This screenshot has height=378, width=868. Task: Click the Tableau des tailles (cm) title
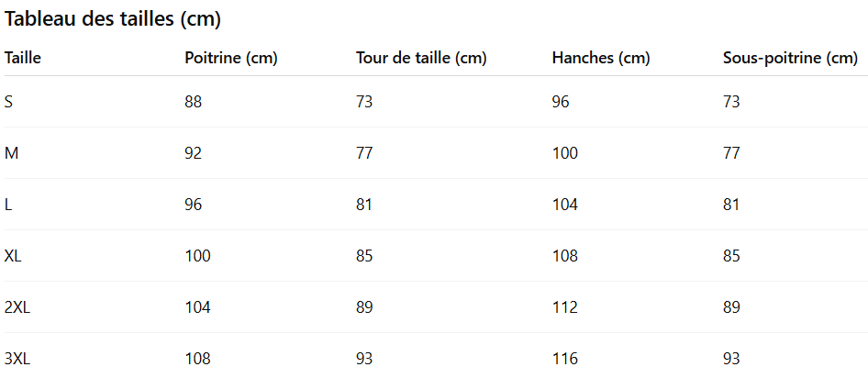[113, 19]
